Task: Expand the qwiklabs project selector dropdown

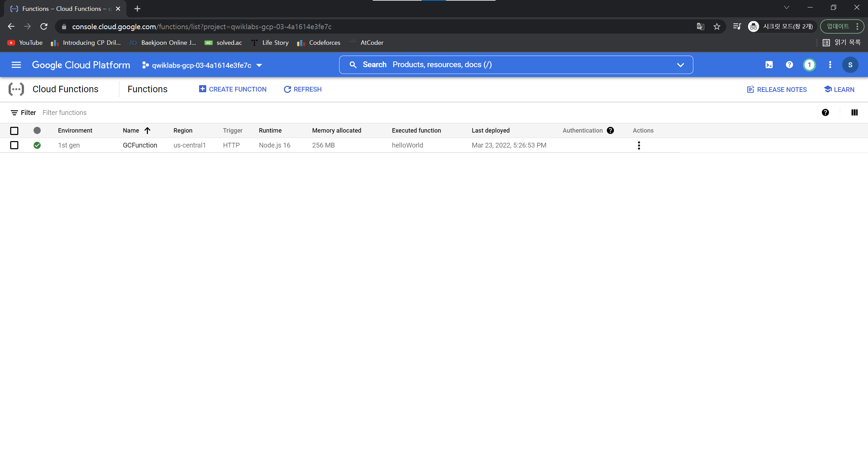Action: [202, 65]
